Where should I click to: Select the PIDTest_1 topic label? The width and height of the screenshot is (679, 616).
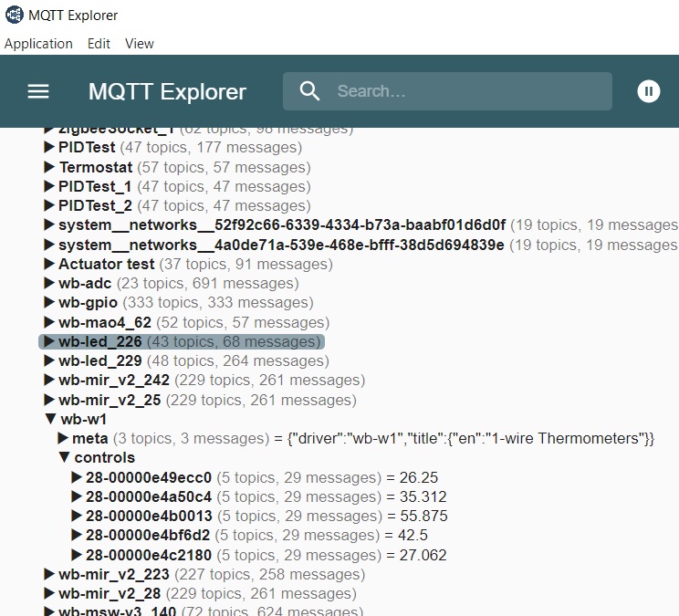[x=95, y=186]
